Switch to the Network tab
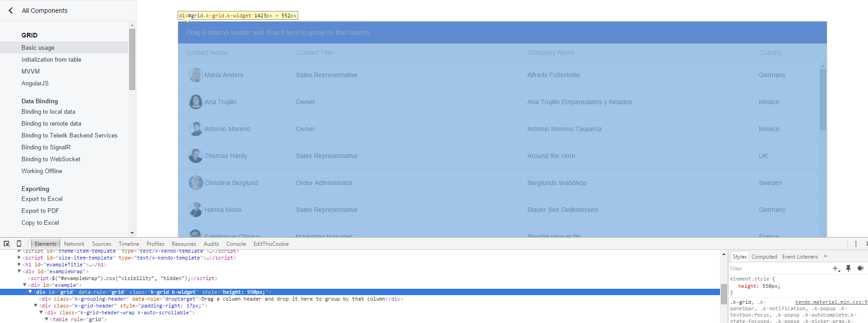 tap(74, 244)
